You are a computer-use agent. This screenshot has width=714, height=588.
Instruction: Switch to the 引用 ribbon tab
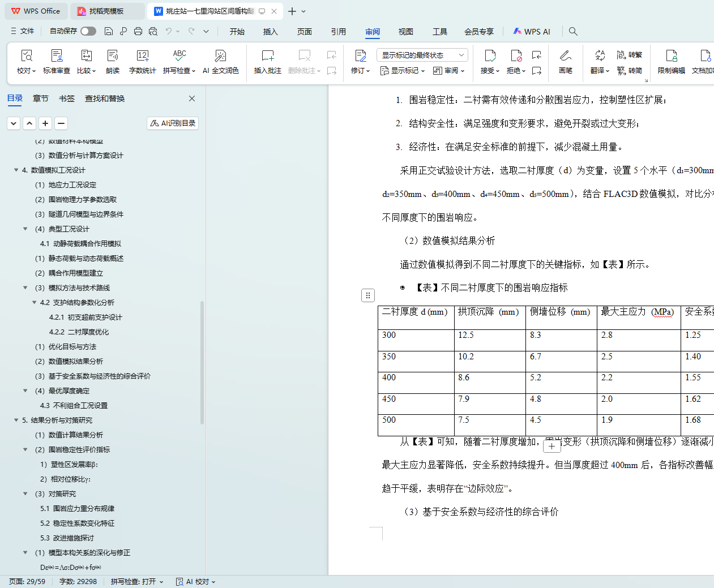[338, 32]
